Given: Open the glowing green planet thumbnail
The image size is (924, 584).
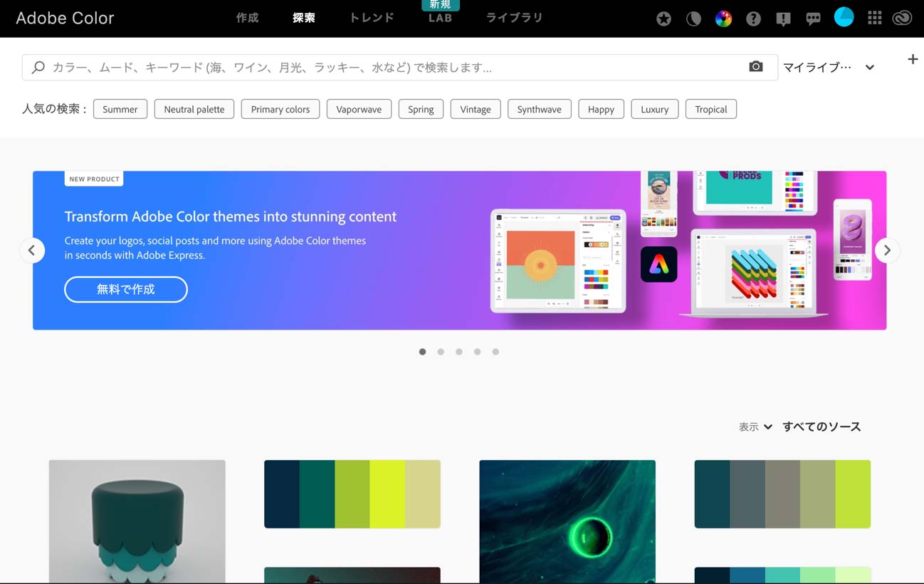Looking at the screenshot, I should [567, 521].
